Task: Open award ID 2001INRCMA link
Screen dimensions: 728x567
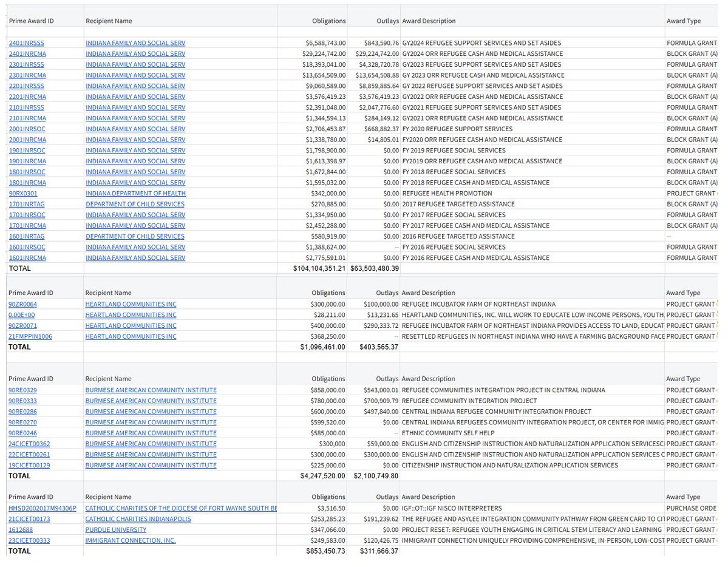Action: (27, 139)
